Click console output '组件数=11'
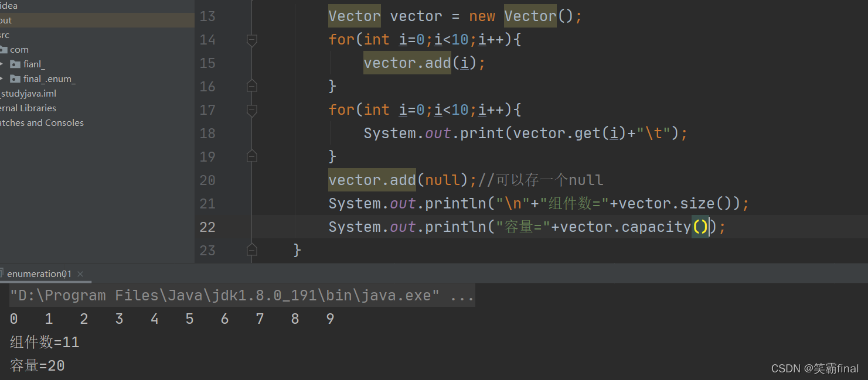 [x=45, y=343]
